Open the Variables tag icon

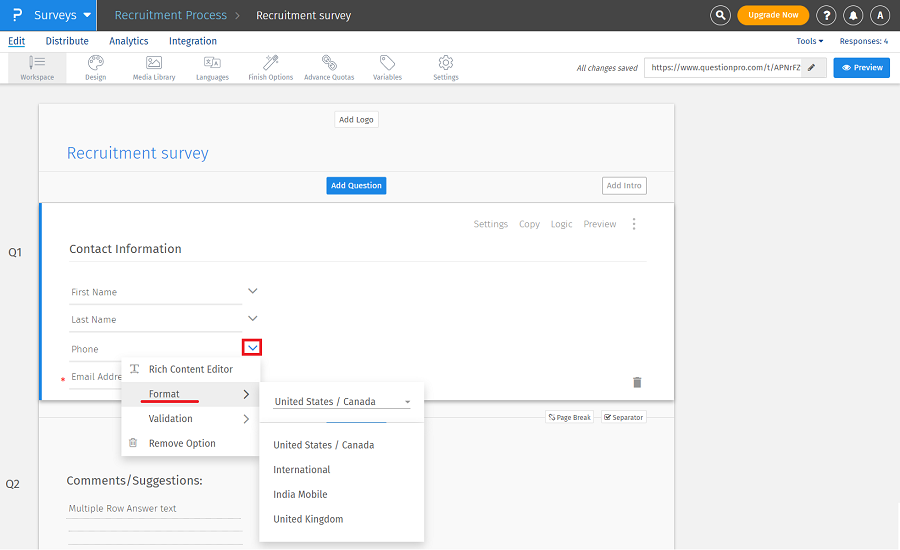(387, 67)
